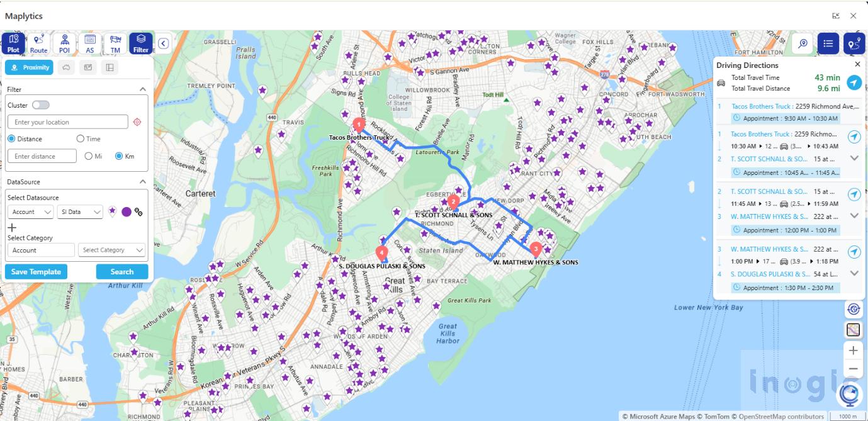Expand Maplytics window to full screen
The image size is (868, 421).
pos(836,16)
